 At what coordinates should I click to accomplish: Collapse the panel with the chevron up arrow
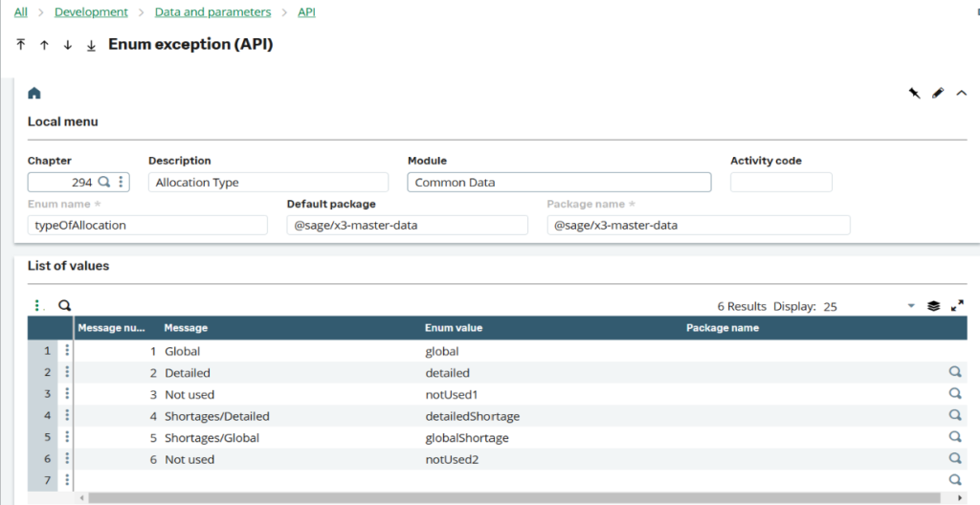coord(962,93)
